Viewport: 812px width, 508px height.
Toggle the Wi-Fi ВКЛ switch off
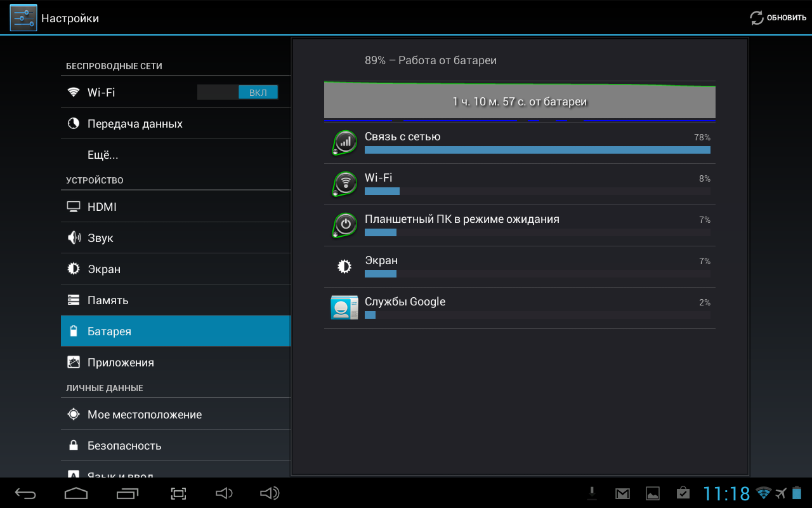(238, 93)
